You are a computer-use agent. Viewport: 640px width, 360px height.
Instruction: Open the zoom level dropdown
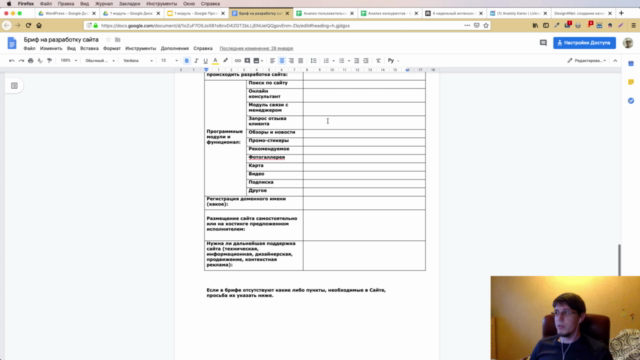69,61
